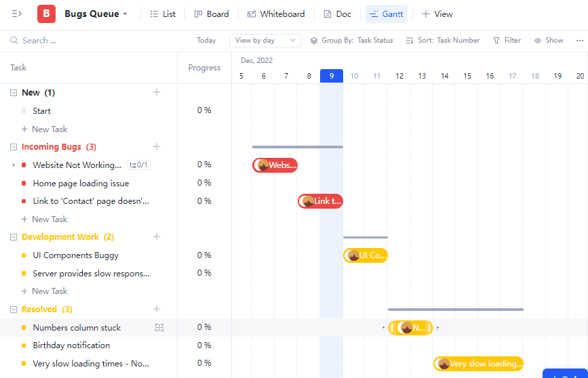Switch to the Whiteboard tab
Screen dimensions: 588x378
point(275,14)
